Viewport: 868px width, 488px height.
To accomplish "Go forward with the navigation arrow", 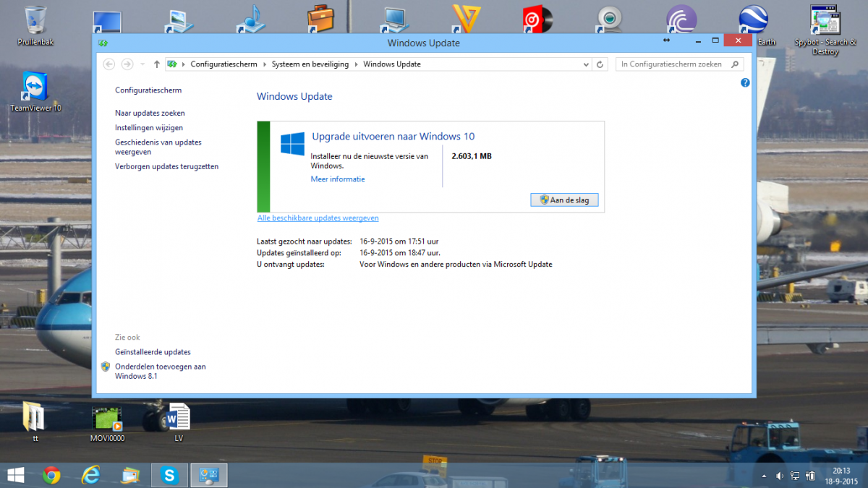I will (127, 64).
